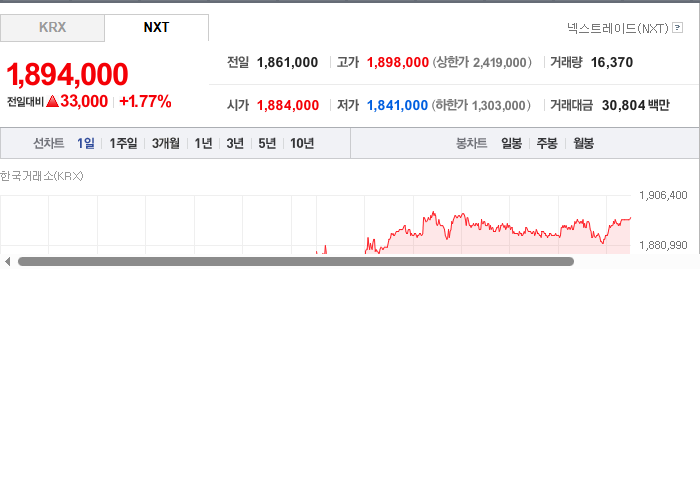Image resolution: width=700 pixels, height=490 pixels.
Task: Click the horizontal scrollbar thumb
Action: (296, 262)
